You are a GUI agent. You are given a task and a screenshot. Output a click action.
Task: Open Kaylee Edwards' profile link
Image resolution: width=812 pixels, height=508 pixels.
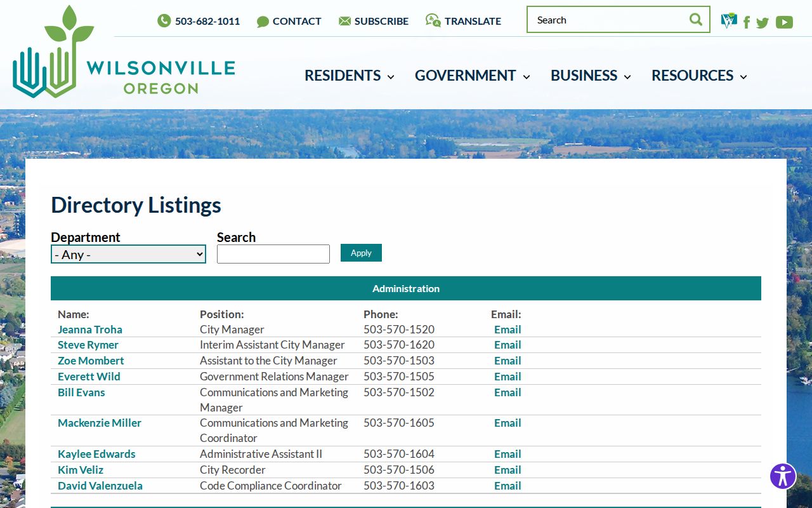click(x=96, y=454)
